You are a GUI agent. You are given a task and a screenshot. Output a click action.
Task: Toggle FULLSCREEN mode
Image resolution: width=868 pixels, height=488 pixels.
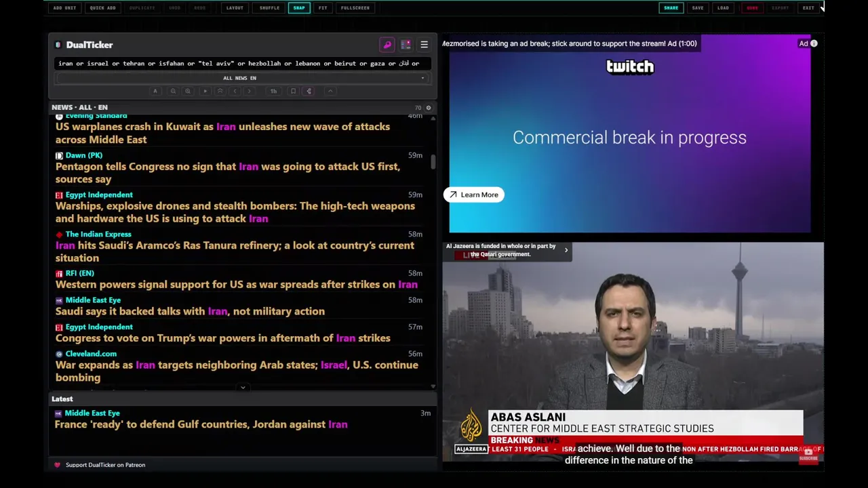click(x=355, y=8)
